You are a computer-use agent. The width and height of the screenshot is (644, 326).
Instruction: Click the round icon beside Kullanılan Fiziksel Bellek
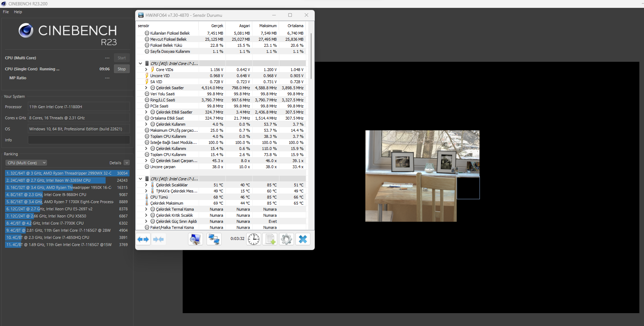tap(147, 33)
